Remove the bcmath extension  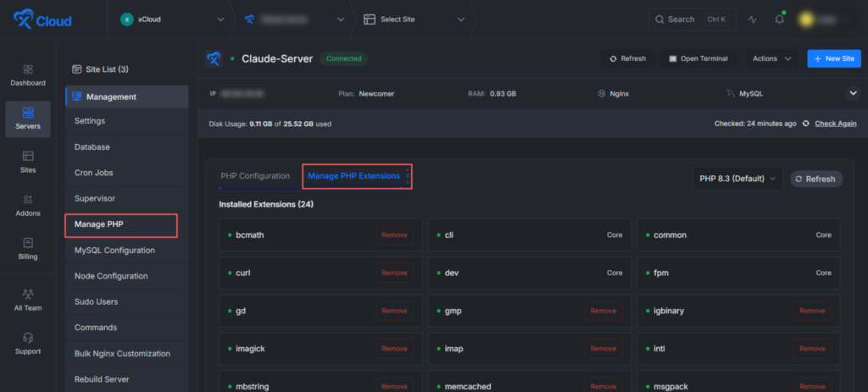coord(394,235)
